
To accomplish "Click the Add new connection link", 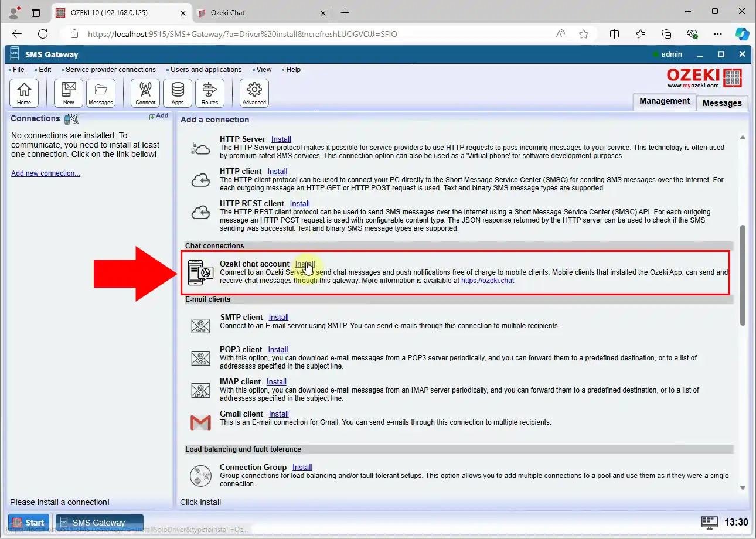I will point(46,173).
